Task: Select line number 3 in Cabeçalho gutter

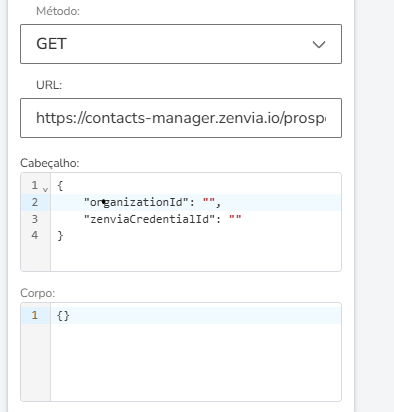Action: (35, 219)
